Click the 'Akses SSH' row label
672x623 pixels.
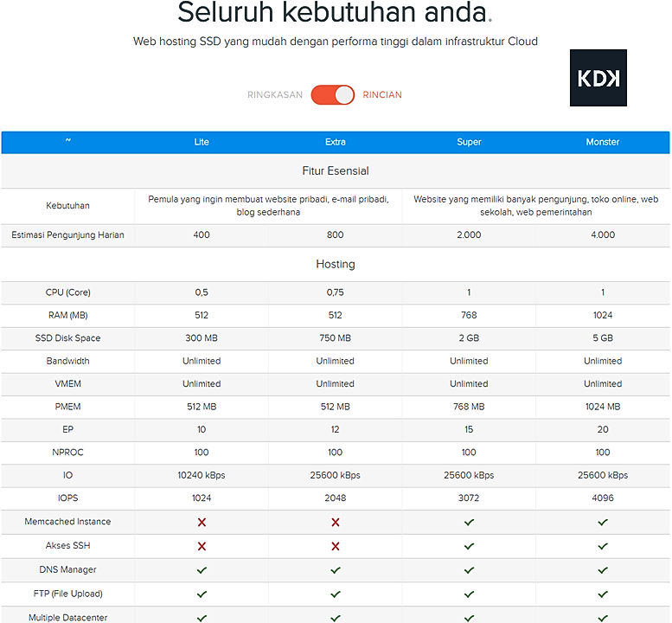point(67,545)
